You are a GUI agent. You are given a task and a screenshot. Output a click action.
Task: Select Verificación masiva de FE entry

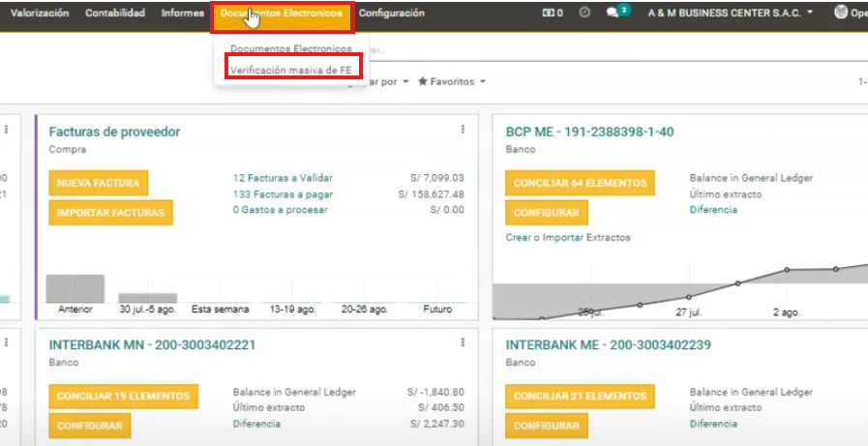(x=290, y=71)
